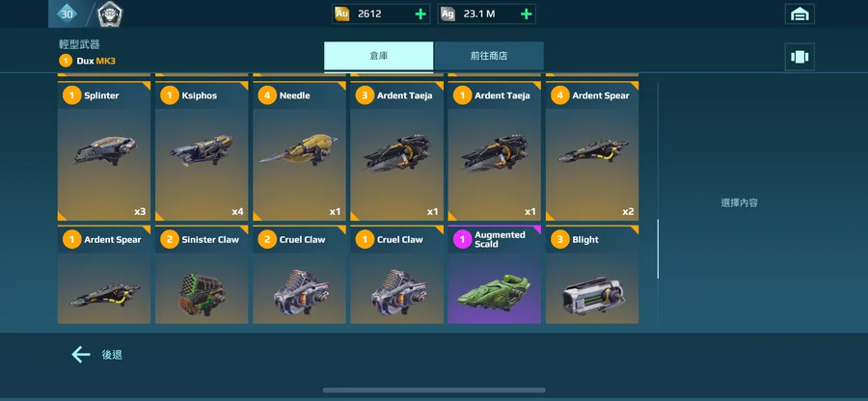Add silver with the Ag plus button

(x=526, y=13)
